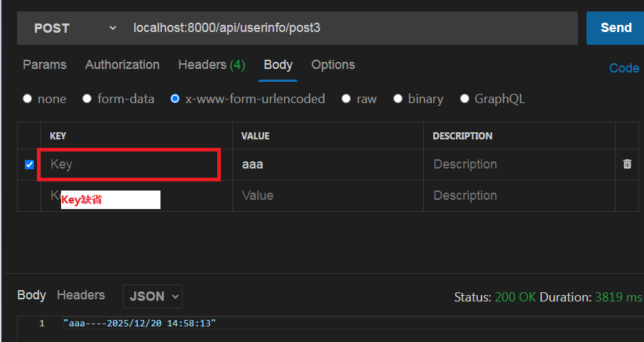
Task: Click the second row Description field
Action: 519,196
